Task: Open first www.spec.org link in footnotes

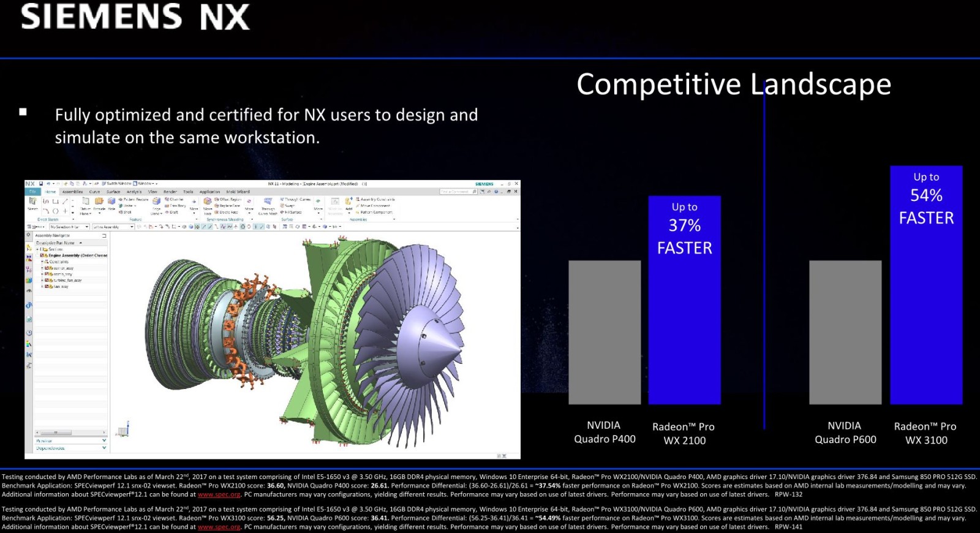Action: tap(219, 494)
